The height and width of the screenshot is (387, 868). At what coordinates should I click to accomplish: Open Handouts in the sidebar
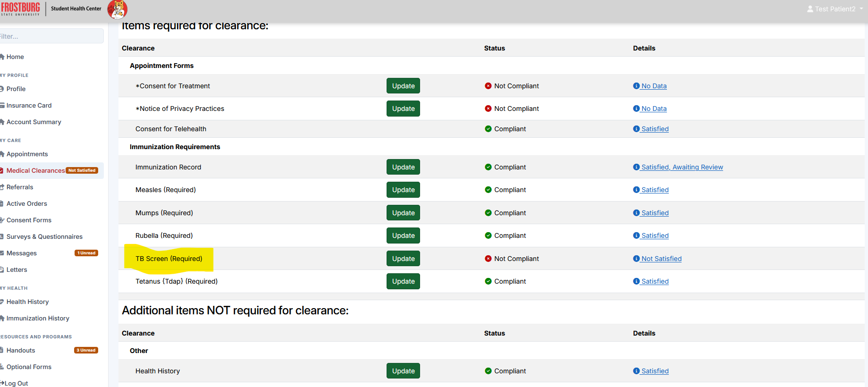(x=21, y=350)
